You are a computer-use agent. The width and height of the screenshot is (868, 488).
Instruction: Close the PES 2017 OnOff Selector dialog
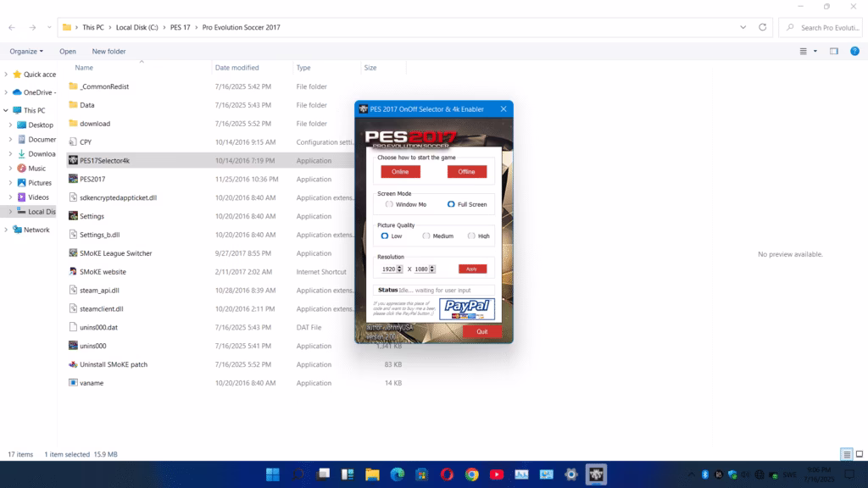504,109
